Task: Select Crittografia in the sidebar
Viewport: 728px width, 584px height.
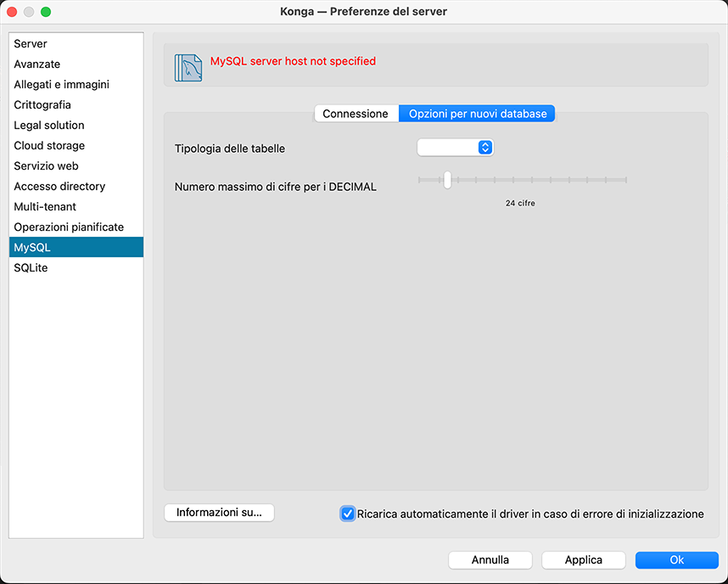Action: pyautogui.click(x=42, y=104)
